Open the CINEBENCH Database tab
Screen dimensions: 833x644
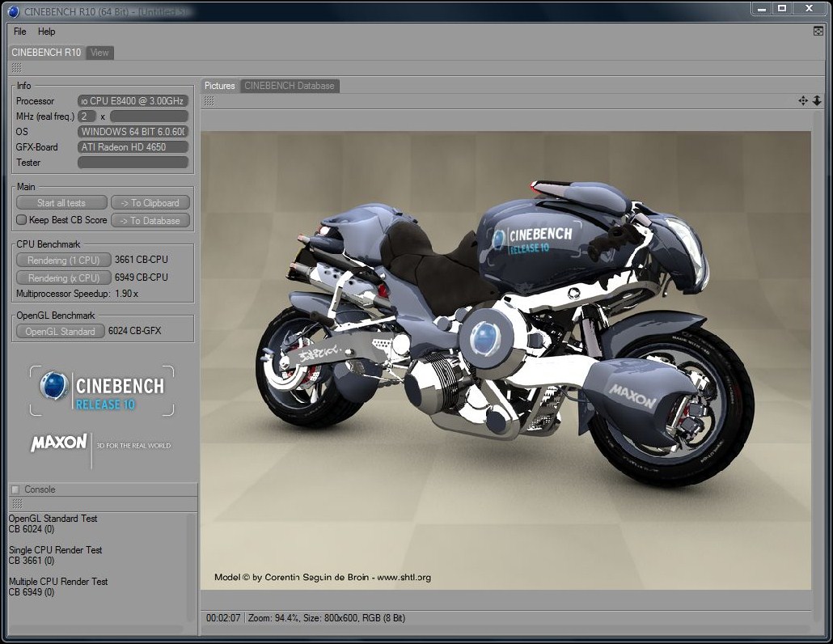[x=290, y=86]
